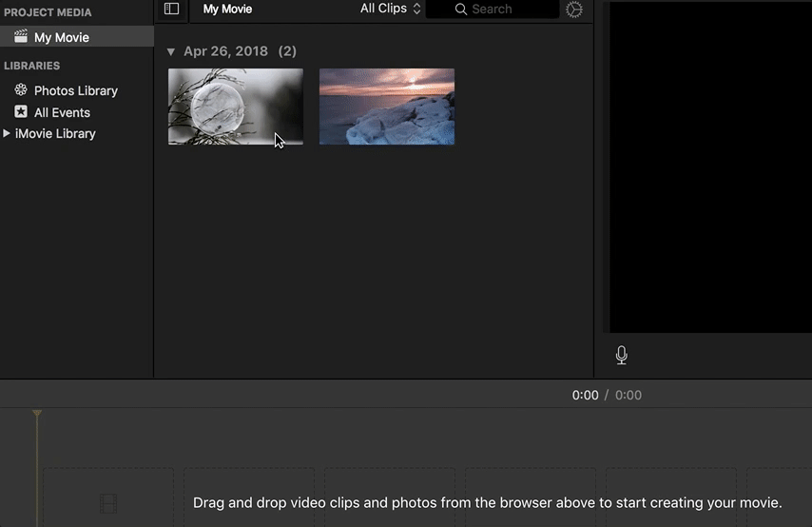The image size is (812, 527).
Task: Click the filmstrip placeholder icon in timeline
Action: pyautogui.click(x=108, y=503)
